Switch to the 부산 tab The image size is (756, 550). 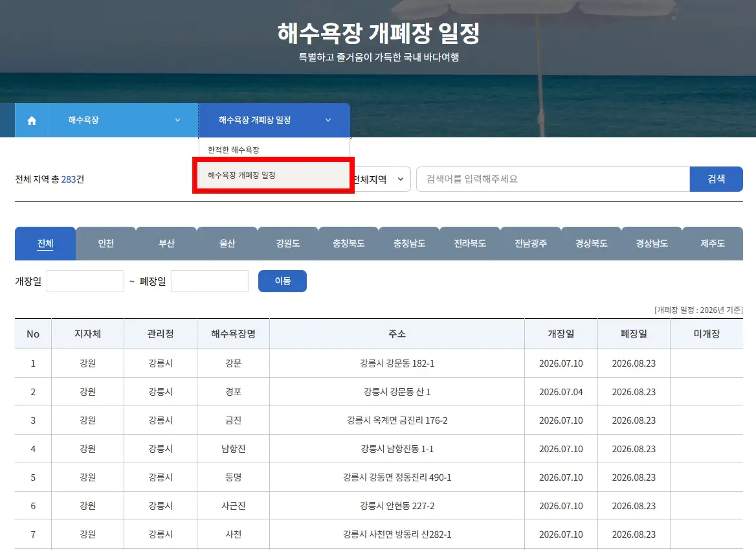(167, 244)
